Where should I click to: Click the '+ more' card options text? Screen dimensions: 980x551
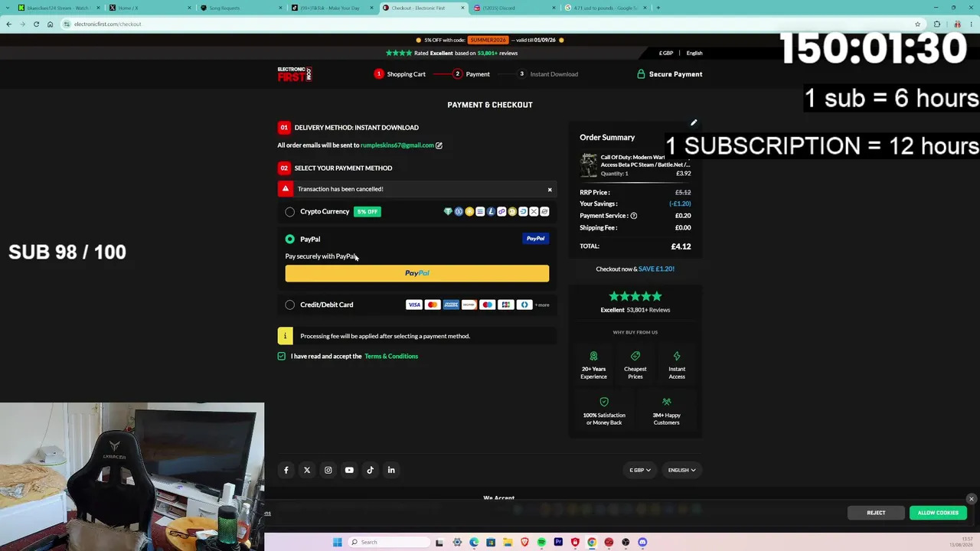click(542, 305)
